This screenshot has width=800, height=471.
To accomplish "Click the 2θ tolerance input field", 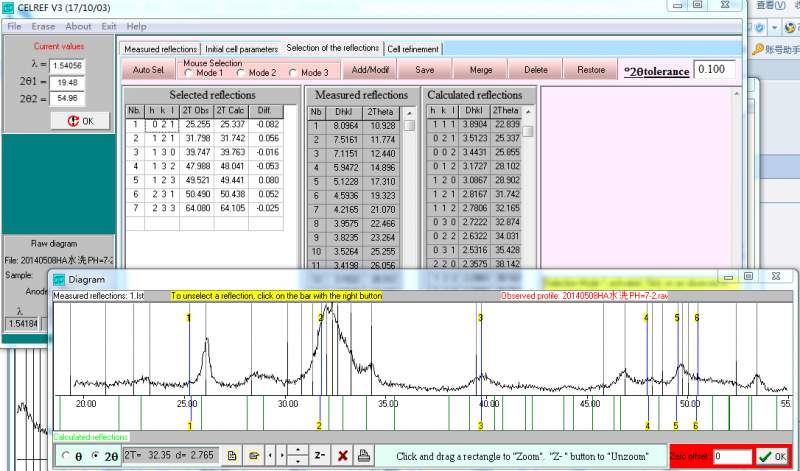I will pyautogui.click(x=714, y=70).
